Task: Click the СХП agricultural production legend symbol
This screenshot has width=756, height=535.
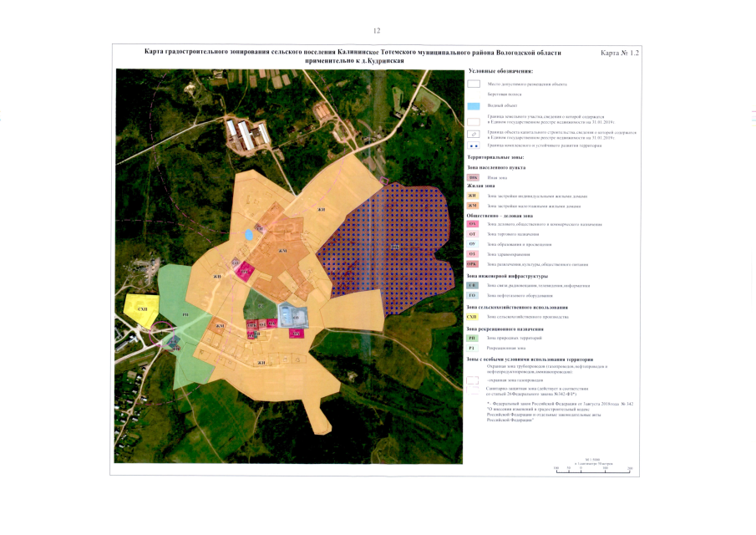Action: (473, 317)
